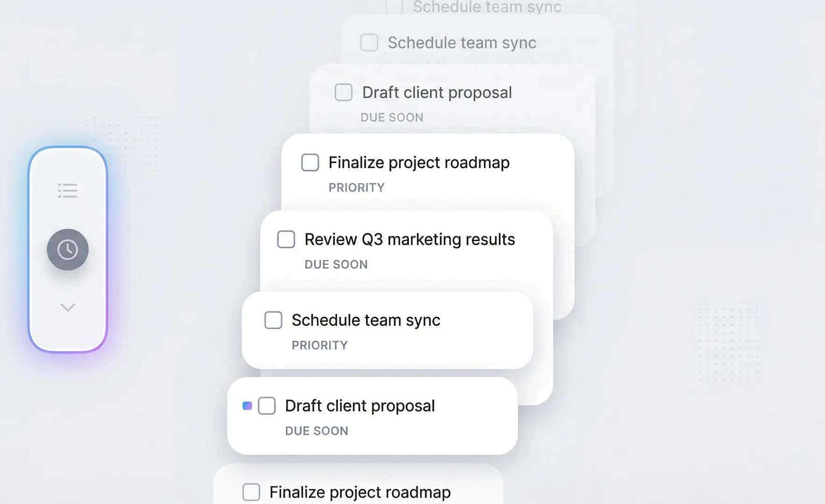Expand the sidebar using the down chevron
The height and width of the screenshot is (504, 825).
pos(68,308)
